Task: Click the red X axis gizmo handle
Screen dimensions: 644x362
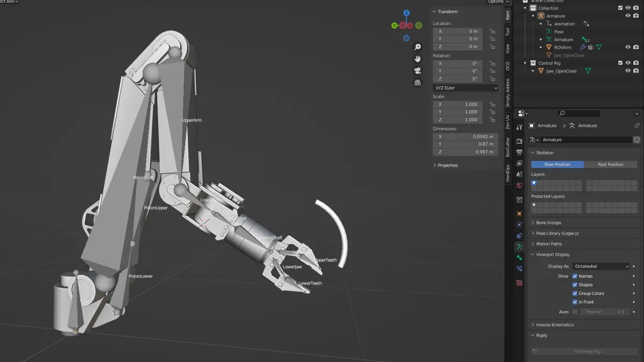Action: click(x=410, y=25)
